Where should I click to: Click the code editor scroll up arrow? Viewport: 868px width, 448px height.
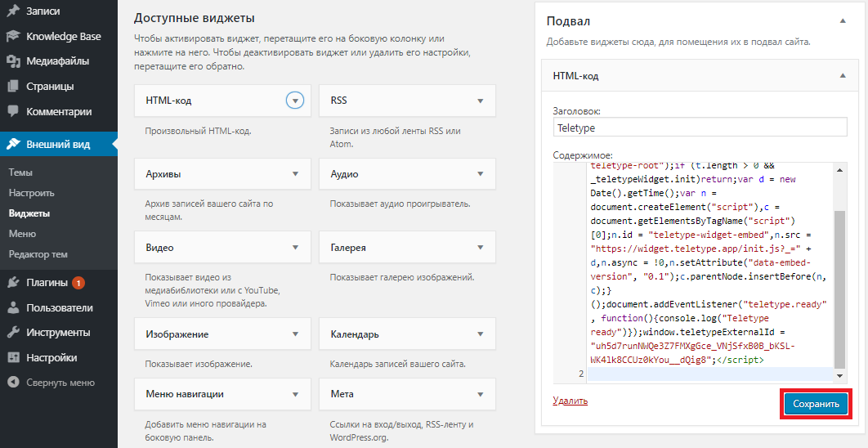(839, 169)
